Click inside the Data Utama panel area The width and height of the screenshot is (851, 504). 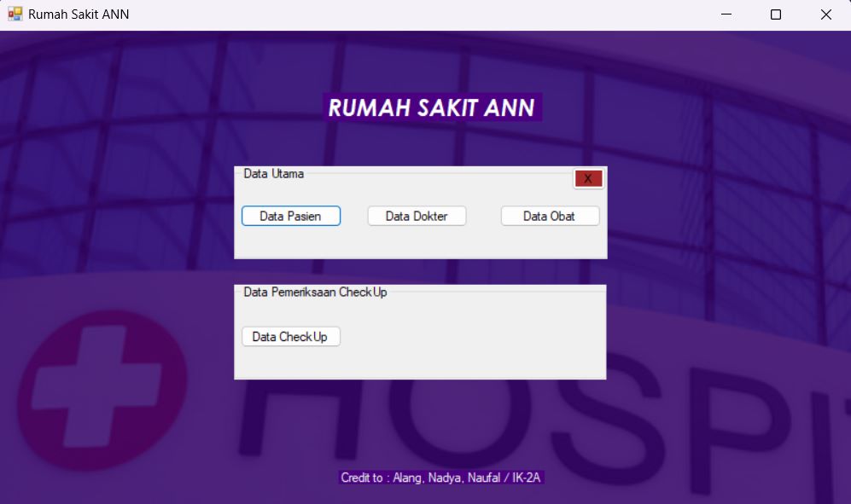tap(420, 243)
